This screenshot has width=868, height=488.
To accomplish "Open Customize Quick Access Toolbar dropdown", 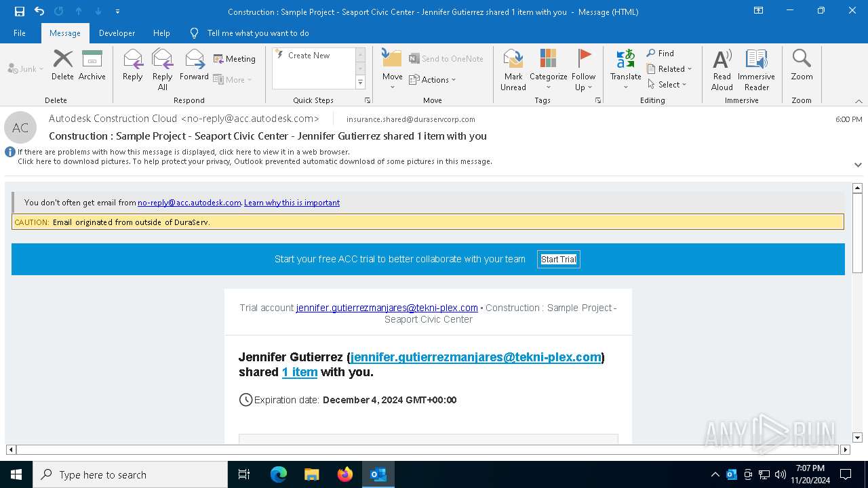I will tap(118, 12).
